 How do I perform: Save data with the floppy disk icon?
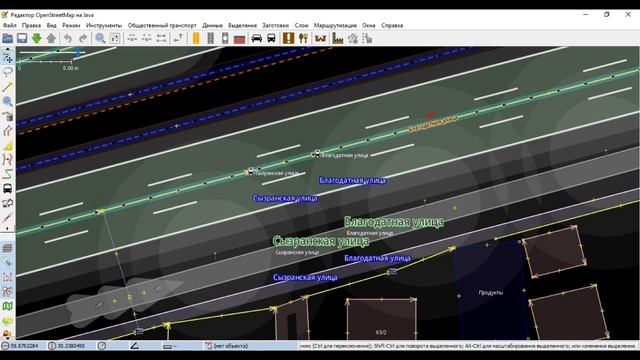pos(22,38)
